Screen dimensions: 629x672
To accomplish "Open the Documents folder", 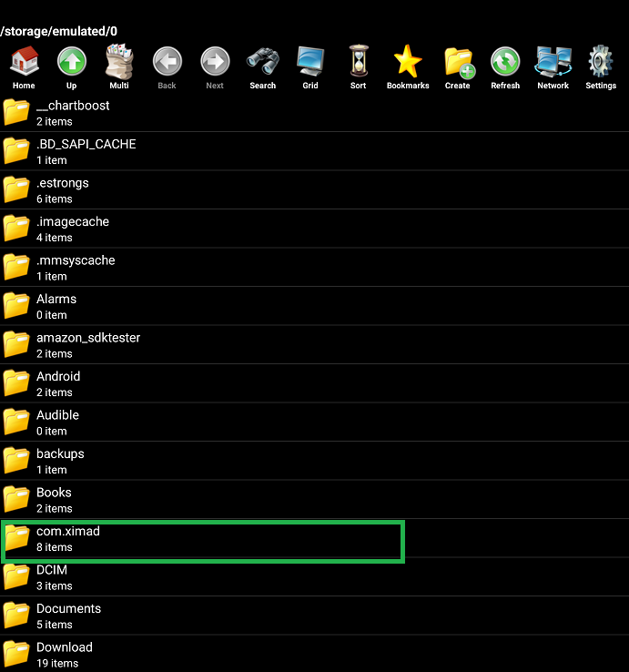I will pos(68,616).
